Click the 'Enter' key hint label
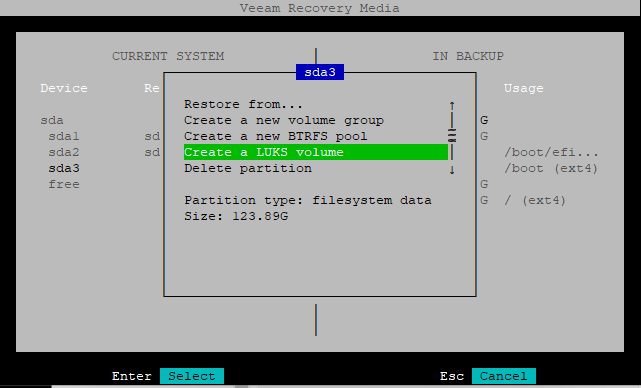Screen dimensions: 641x388 pos(132,376)
